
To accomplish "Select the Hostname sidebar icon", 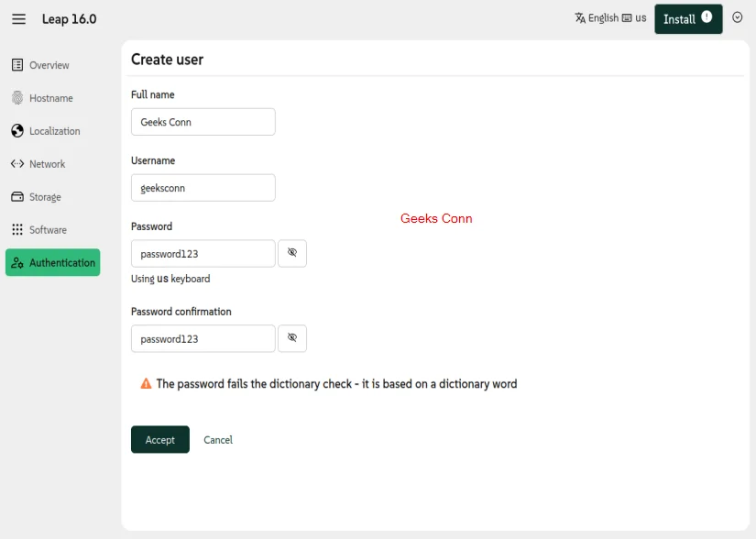I will point(16,98).
